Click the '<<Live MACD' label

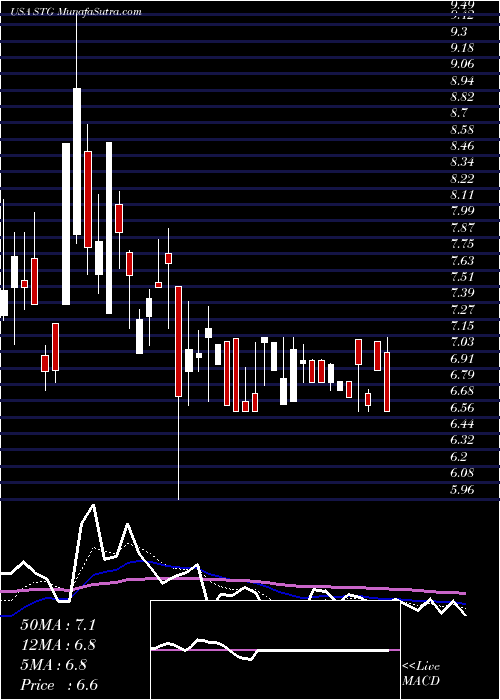click(x=421, y=674)
